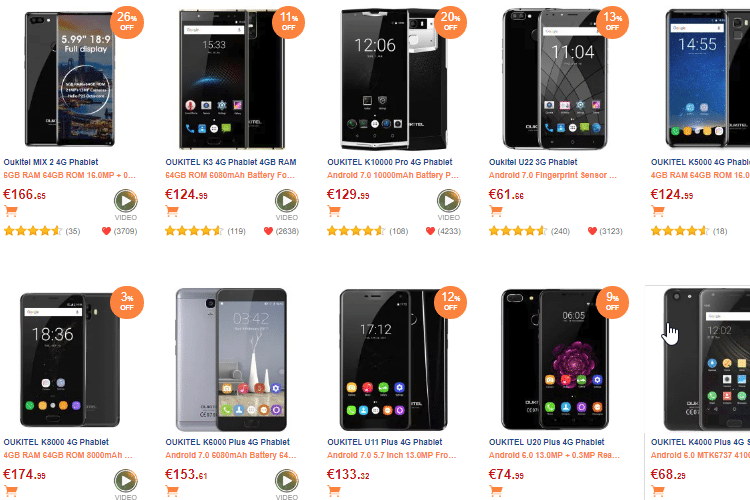Add Oukitel MIX 2 to cart
Screen dimensions: 750x500
coord(11,211)
